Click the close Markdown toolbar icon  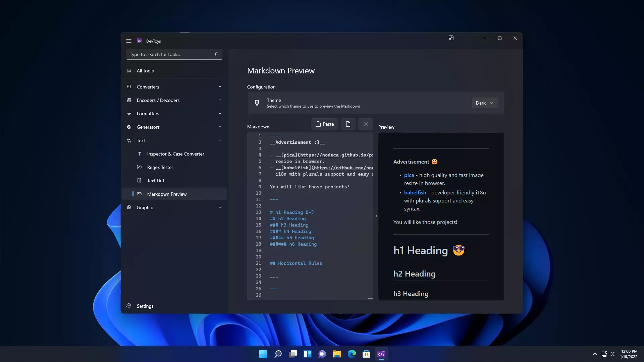[x=365, y=124]
